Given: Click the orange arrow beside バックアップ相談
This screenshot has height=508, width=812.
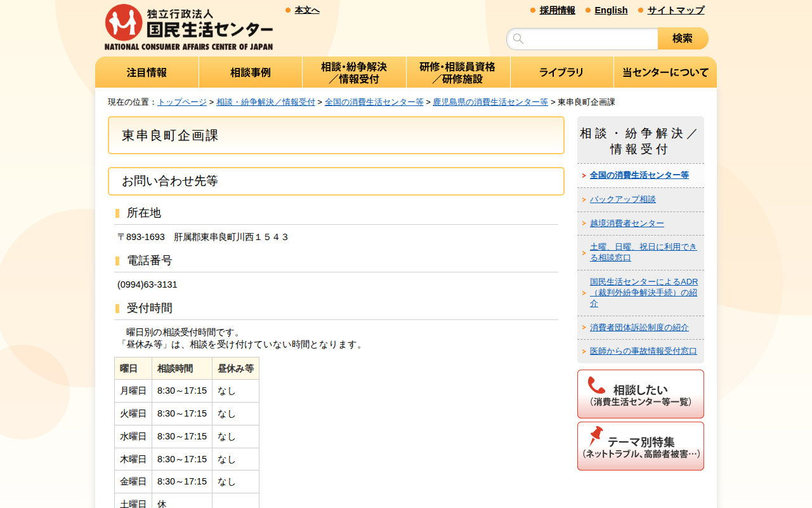Looking at the screenshot, I should tap(583, 199).
